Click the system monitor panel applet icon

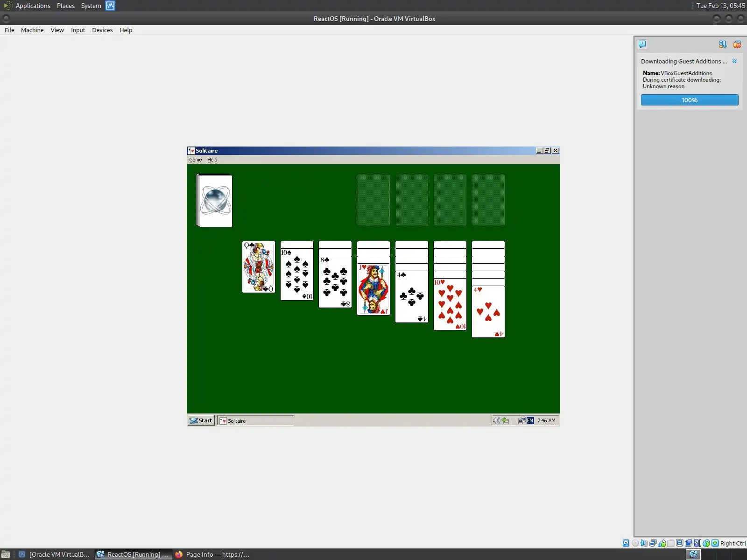110,6
